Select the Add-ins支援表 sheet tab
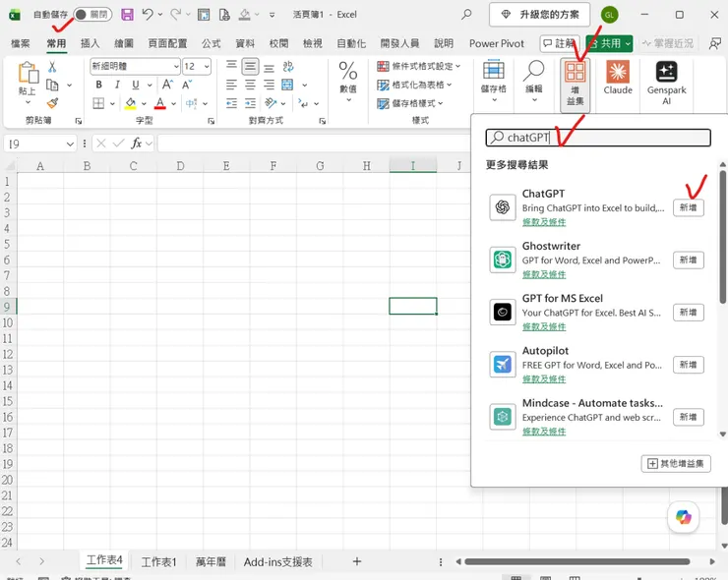 pos(277,562)
